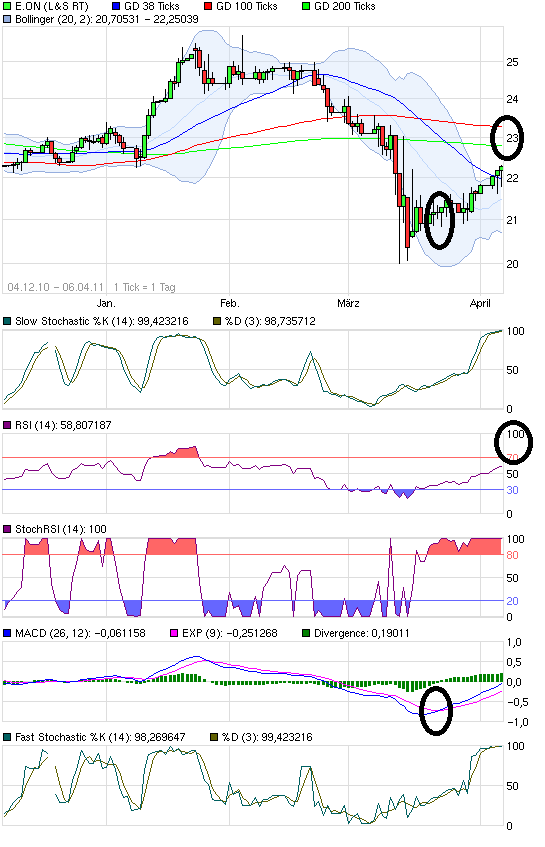Click the purple StochRSI (14) legend swatch
Screen dimensions: 545x847
tap(6, 529)
